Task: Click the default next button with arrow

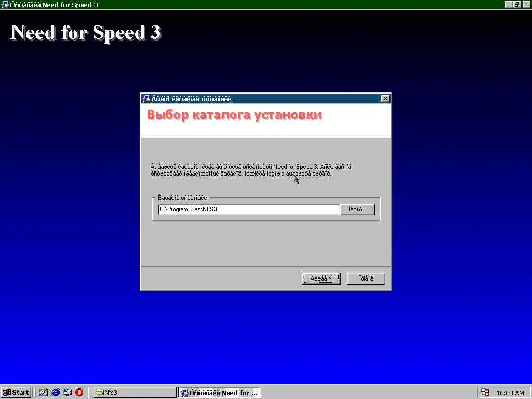Action: (321, 278)
